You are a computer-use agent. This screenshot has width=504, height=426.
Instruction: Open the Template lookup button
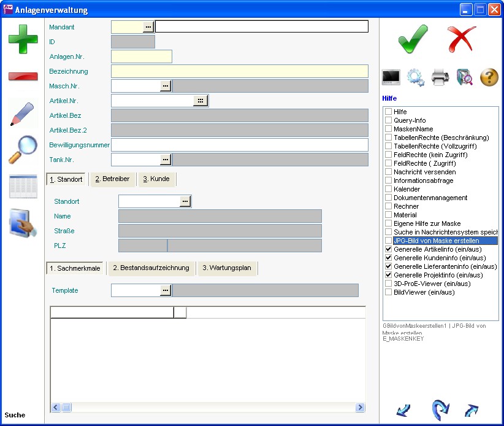click(x=166, y=290)
